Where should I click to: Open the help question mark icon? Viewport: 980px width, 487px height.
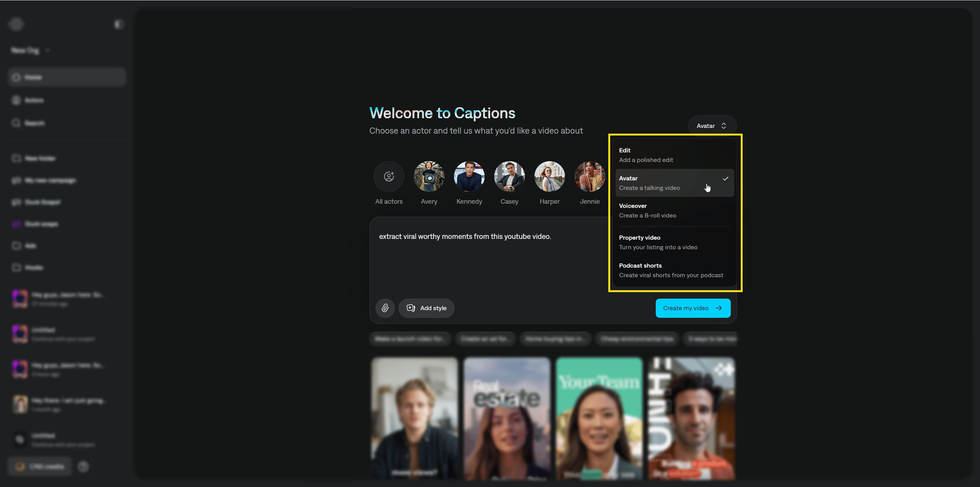point(83,466)
